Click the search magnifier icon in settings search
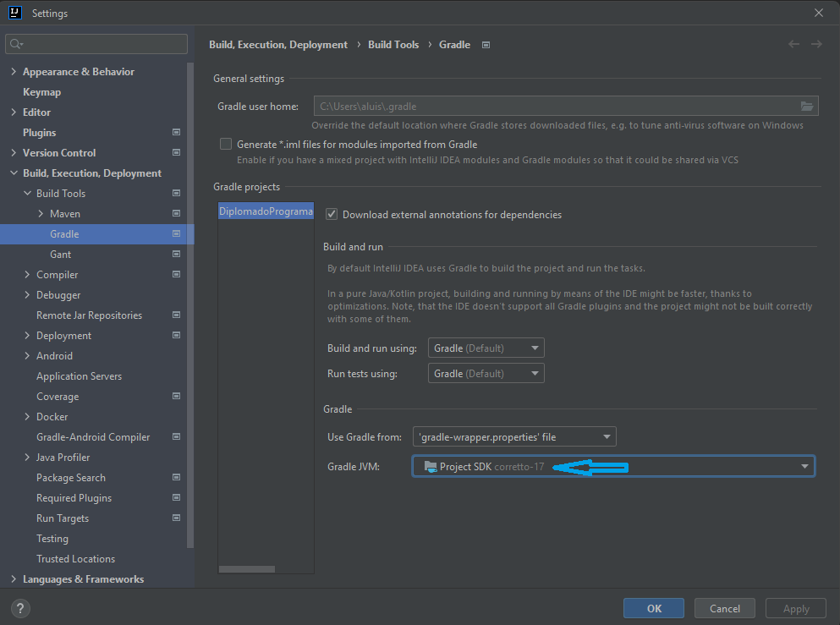The height and width of the screenshot is (625, 840). [x=16, y=44]
